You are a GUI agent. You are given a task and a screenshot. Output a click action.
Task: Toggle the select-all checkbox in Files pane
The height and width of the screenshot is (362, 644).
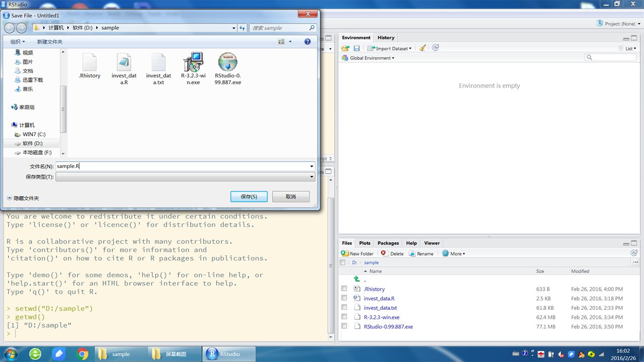pos(343,262)
